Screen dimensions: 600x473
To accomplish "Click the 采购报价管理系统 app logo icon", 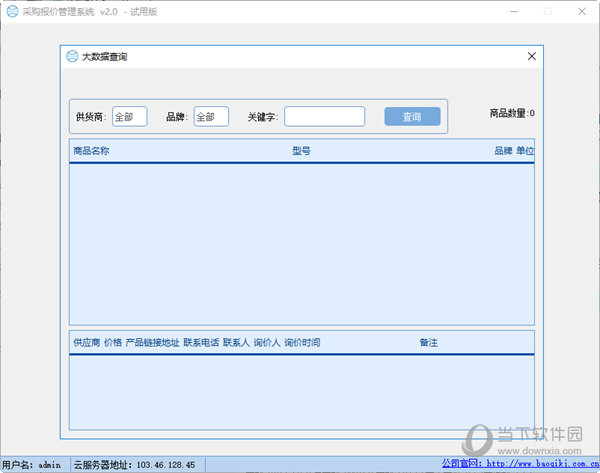I will 12,11.
